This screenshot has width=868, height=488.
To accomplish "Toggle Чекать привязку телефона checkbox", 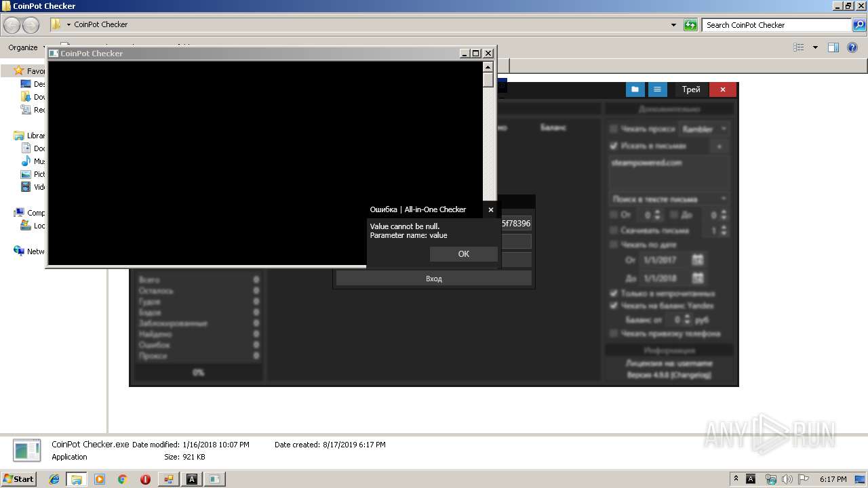I will tap(614, 333).
